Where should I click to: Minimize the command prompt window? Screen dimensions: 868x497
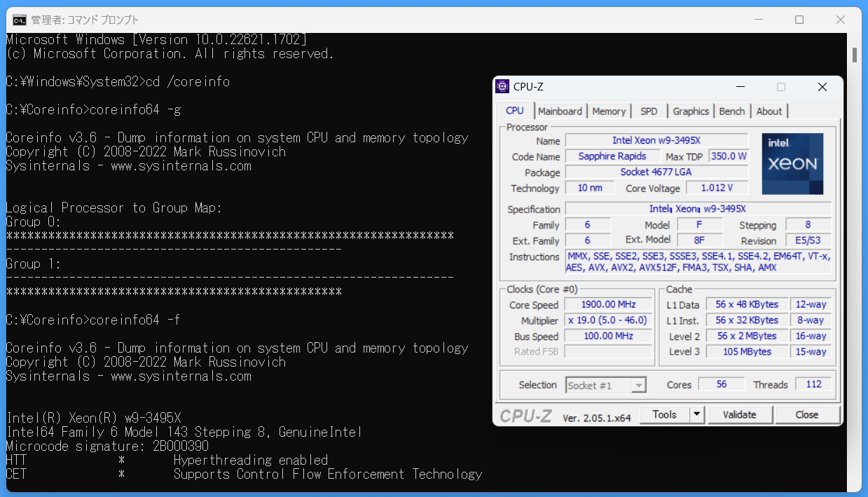click(x=760, y=20)
